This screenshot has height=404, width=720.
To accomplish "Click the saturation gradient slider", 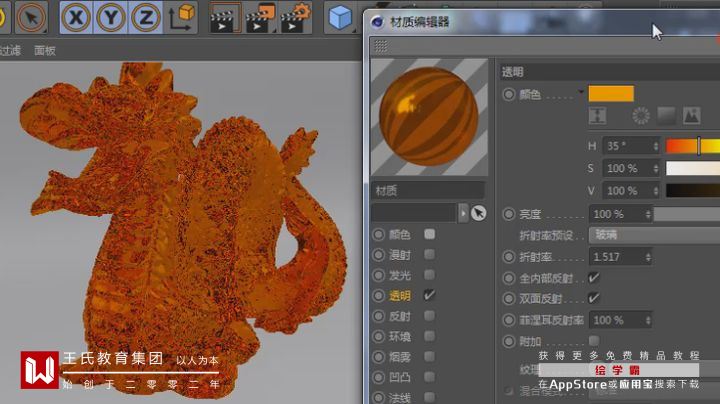I will tap(693, 168).
